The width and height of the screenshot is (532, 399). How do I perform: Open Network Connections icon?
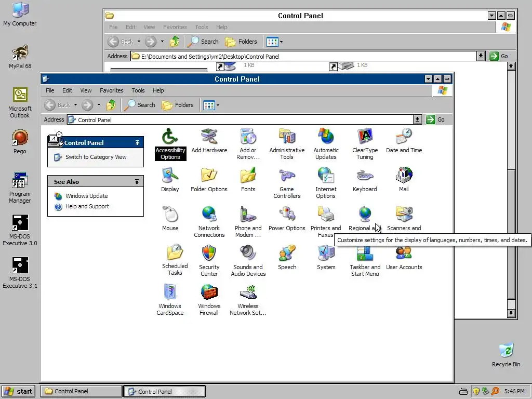pyautogui.click(x=209, y=222)
